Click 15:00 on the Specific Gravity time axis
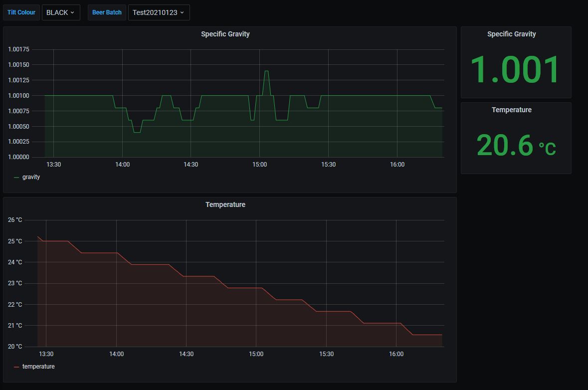The width and height of the screenshot is (588, 390). [x=259, y=165]
